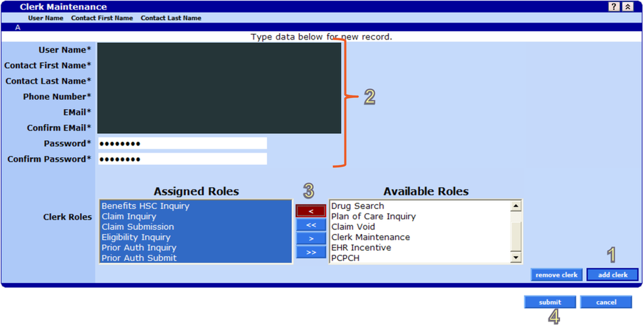Select Prior Auth Submit assigned role
644x326 pixels.
pyautogui.click(x=196, y=258)
